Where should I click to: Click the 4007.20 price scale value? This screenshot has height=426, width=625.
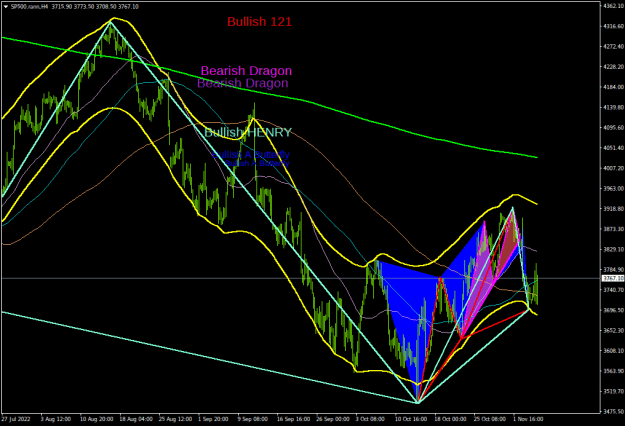(613, 168)
